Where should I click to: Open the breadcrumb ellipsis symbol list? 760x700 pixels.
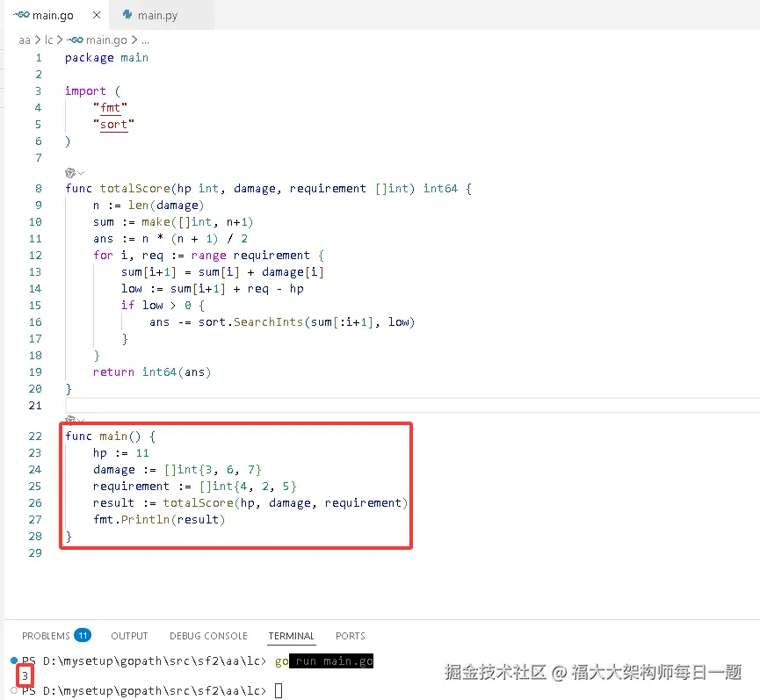pos(145,40)
